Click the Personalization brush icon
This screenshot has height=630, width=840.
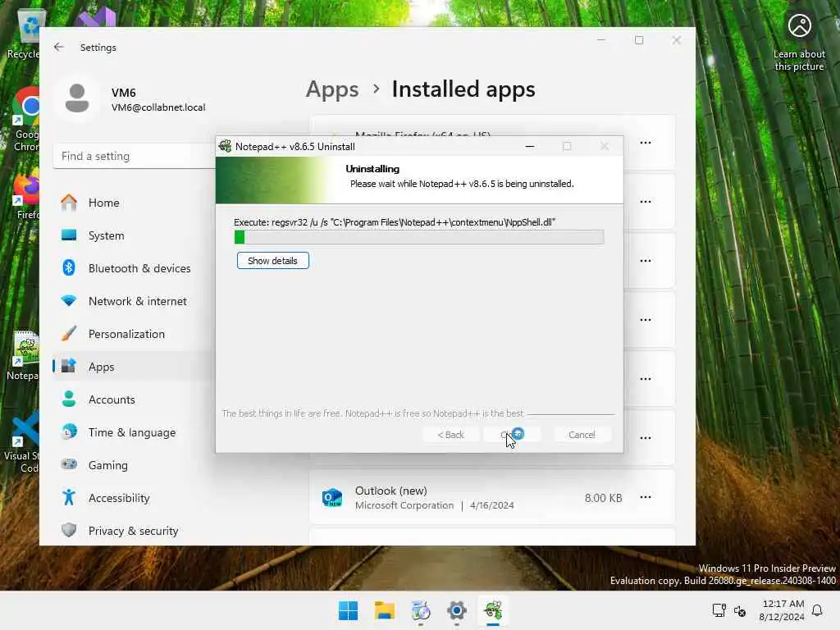point(69,333)
